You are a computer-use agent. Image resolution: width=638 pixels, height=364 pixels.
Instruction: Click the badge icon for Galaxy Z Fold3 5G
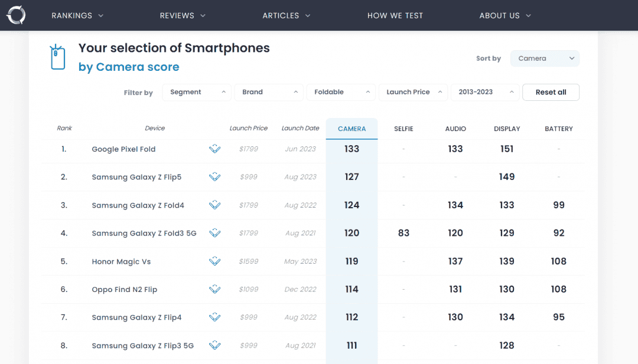pos(215,233)
